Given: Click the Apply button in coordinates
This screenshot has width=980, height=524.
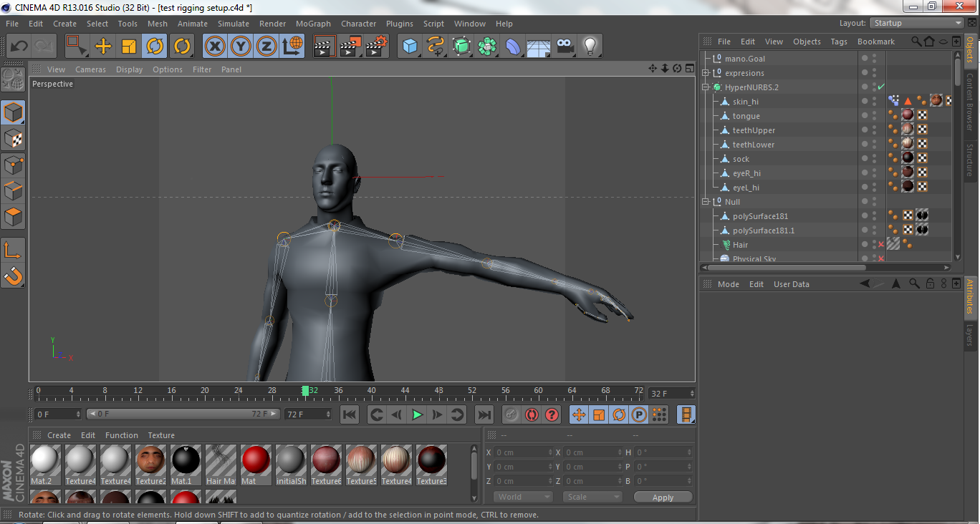Looking at the screenshot, I should [x=663, y=497].
